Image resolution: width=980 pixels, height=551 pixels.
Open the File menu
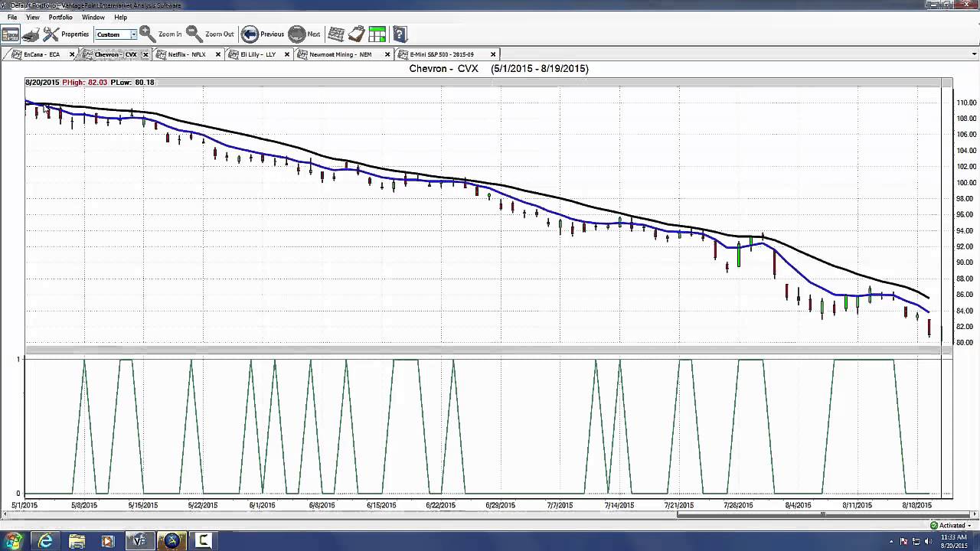(12, 17)
